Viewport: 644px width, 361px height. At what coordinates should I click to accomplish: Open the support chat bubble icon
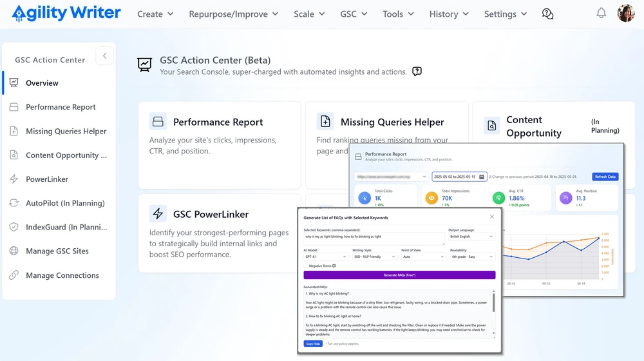[x=547, y=14]
